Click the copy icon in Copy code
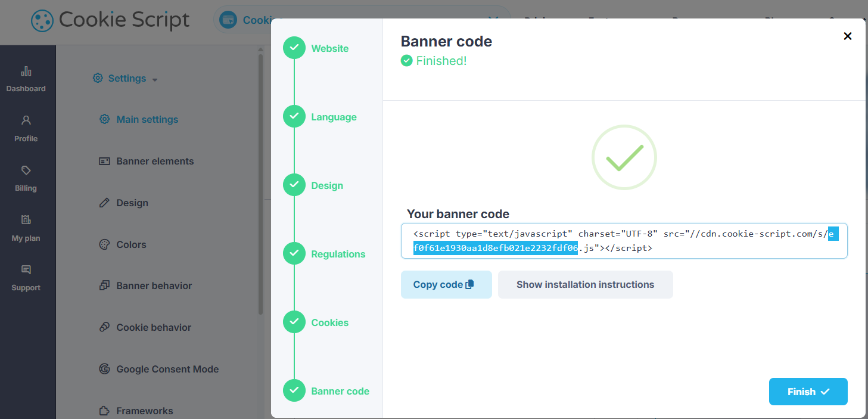 pos(469,284)
